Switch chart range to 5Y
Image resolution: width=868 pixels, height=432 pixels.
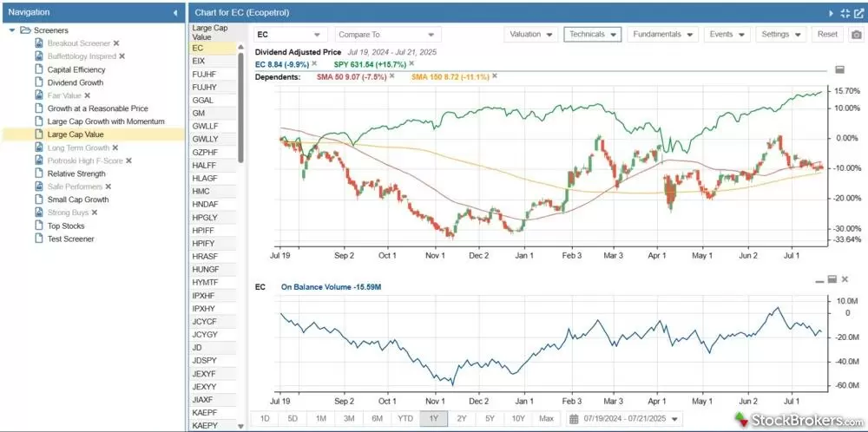click(490, 419)
